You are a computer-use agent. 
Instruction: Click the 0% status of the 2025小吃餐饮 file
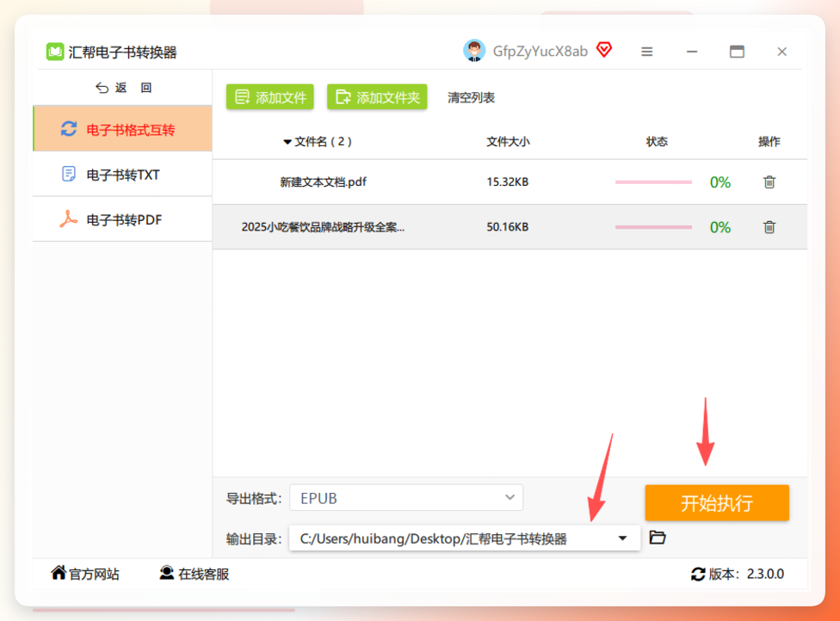pyautogui.click(x=720, y=228)
